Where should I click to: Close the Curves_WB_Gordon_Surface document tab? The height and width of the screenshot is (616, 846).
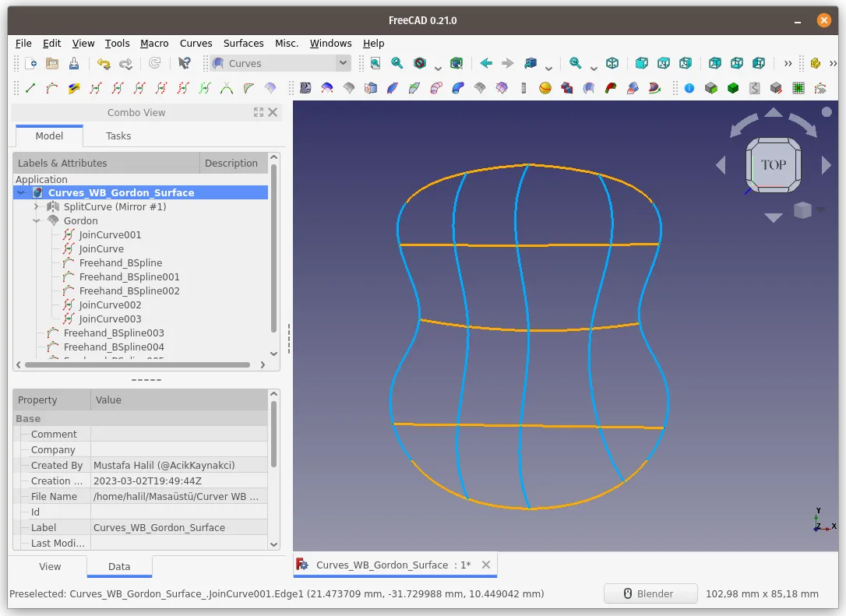click(486, 565)
